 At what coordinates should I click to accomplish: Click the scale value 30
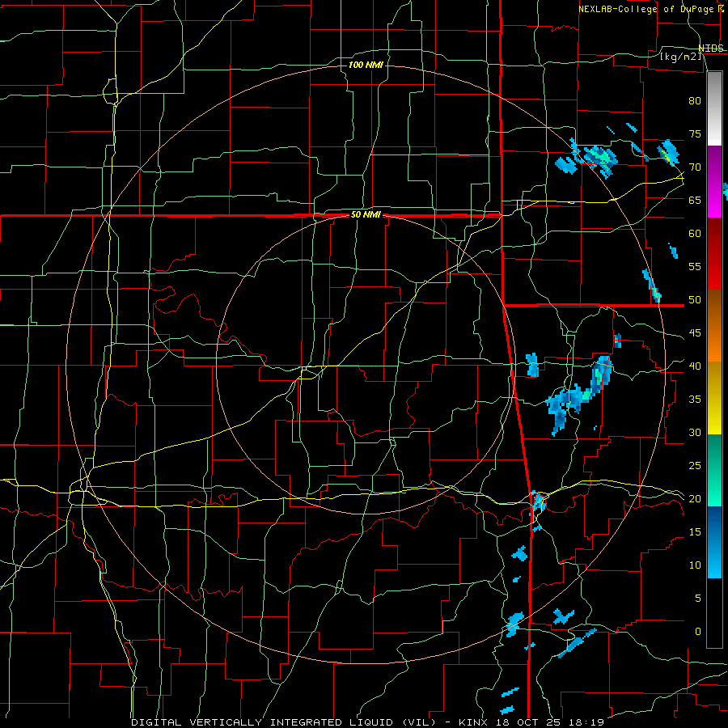point(695,432)
